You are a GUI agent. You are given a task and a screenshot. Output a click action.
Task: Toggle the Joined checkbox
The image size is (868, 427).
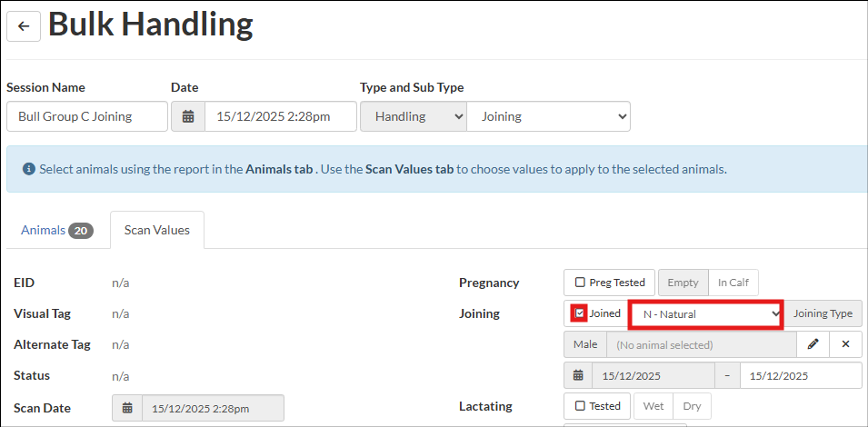[580, 313]
